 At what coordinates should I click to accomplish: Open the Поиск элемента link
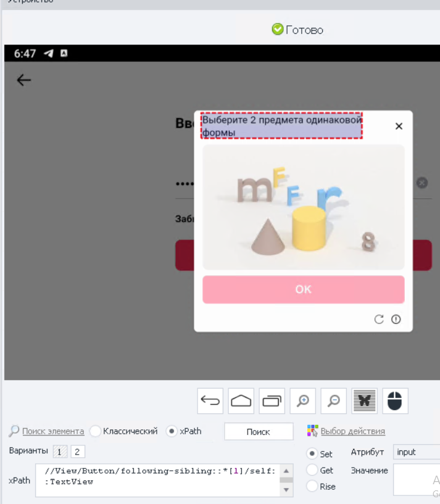[53, 431]
